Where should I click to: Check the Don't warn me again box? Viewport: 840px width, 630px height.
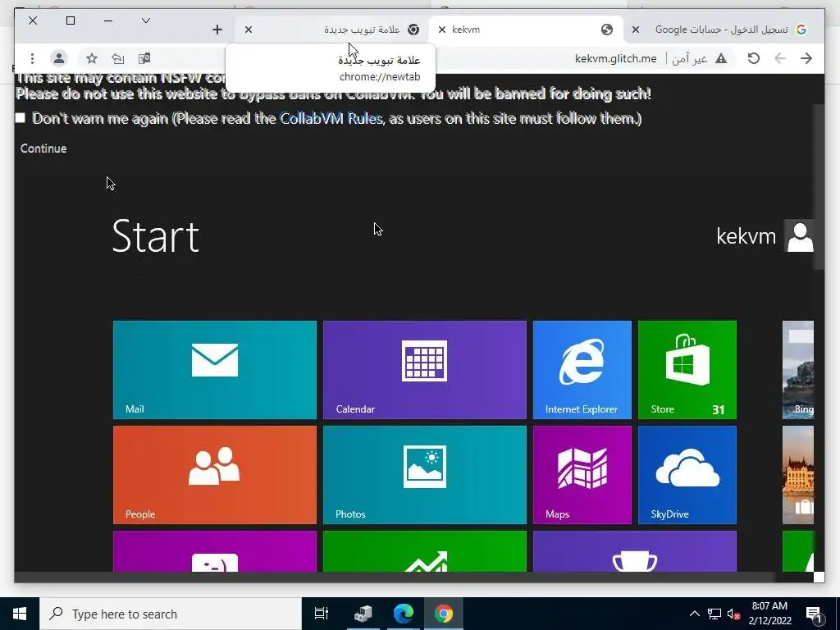[x=21, y=118]
